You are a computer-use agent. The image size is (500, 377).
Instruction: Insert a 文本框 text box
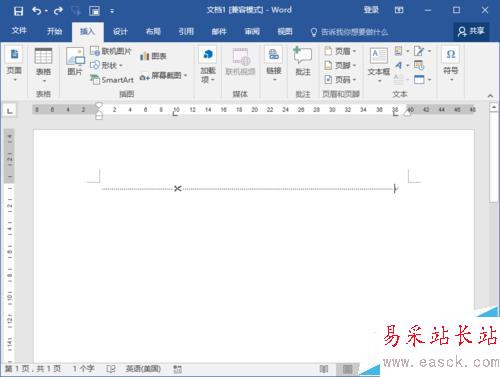click(379, 64)
